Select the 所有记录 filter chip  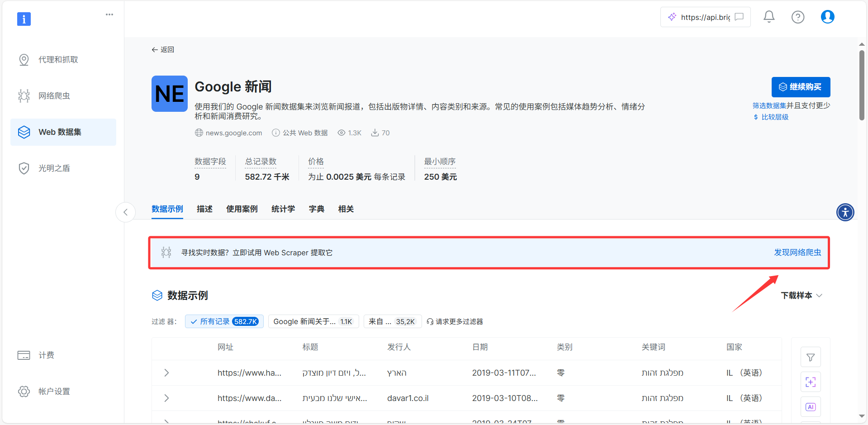[224, 321]
